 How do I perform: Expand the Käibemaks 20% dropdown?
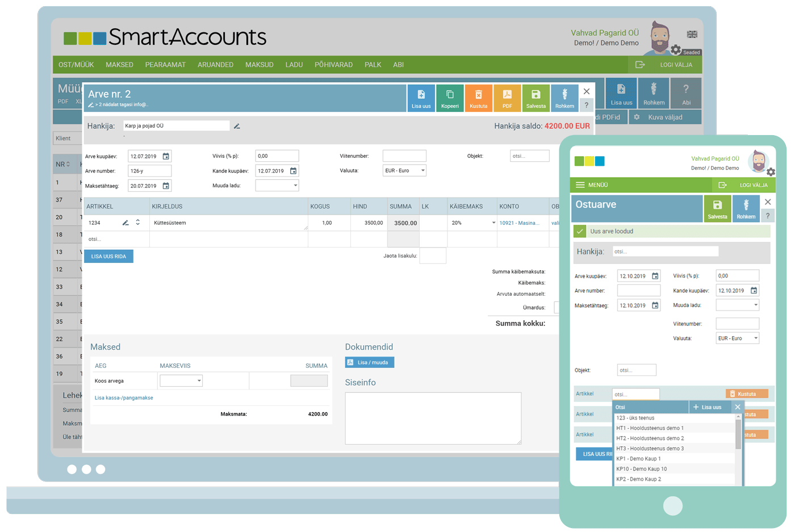[472, 223]
